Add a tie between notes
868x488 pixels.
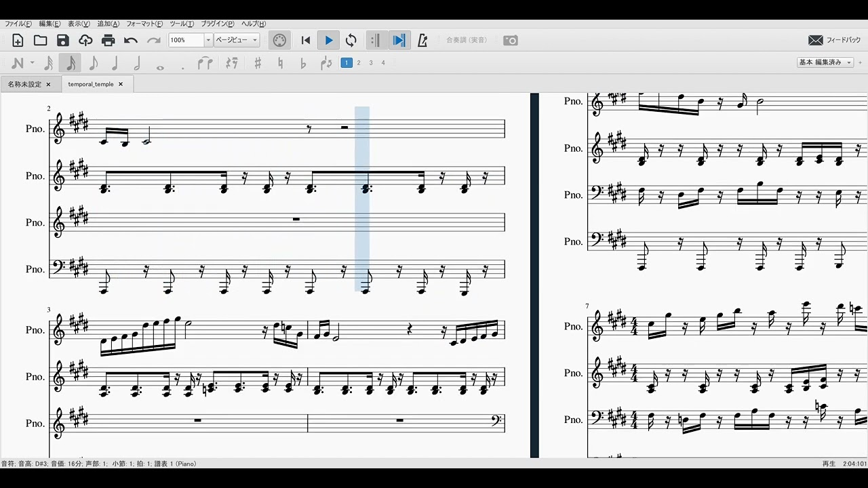205,64
